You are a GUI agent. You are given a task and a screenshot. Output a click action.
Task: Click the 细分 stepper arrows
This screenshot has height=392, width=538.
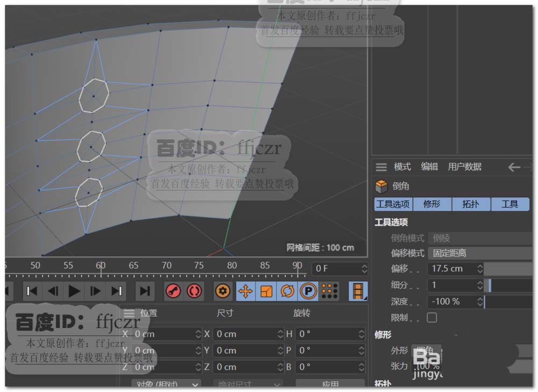(x=480, y=285)
